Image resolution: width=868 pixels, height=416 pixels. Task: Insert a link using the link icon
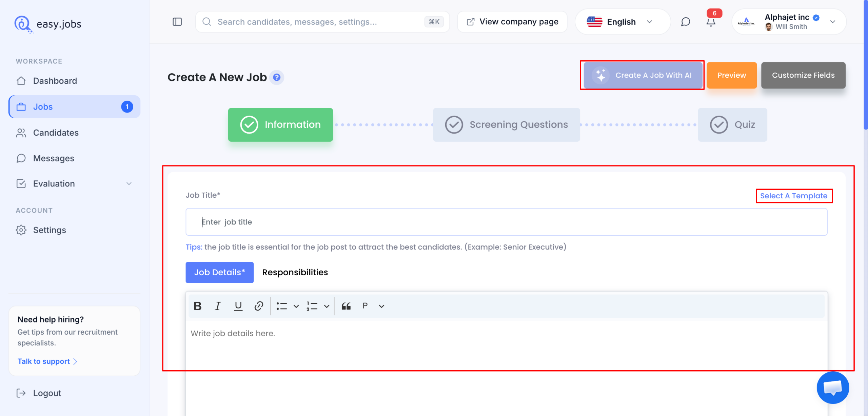259,306
